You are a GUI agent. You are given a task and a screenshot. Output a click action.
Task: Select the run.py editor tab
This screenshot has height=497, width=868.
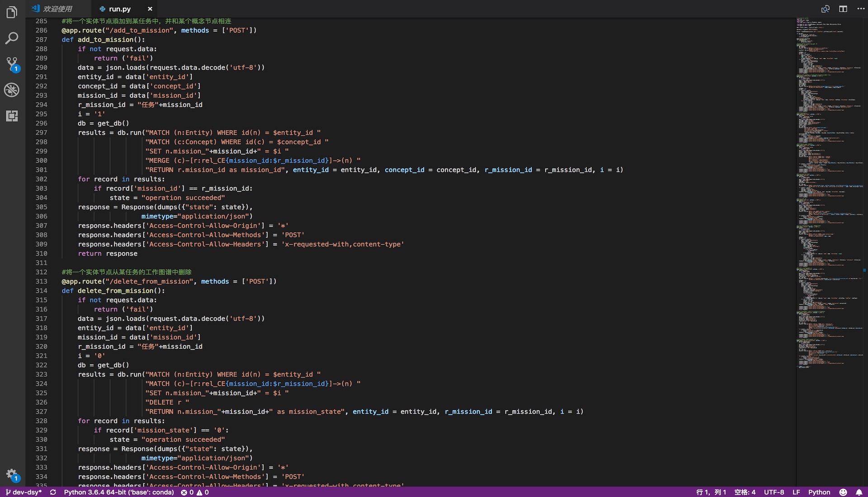coord(120,9)
